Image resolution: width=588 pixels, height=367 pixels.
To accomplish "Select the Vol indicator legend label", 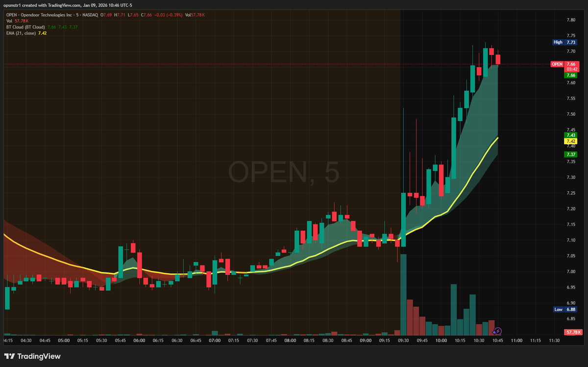I will 9,21.
